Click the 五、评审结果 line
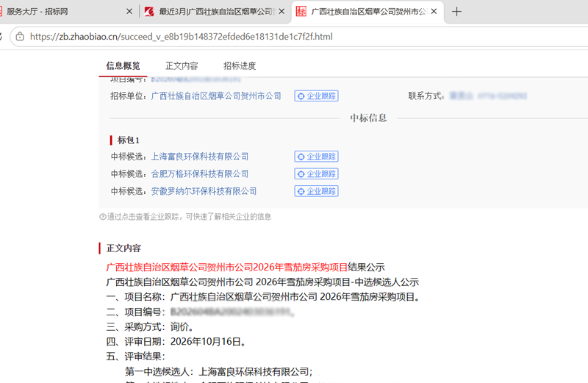 (136, 357)
